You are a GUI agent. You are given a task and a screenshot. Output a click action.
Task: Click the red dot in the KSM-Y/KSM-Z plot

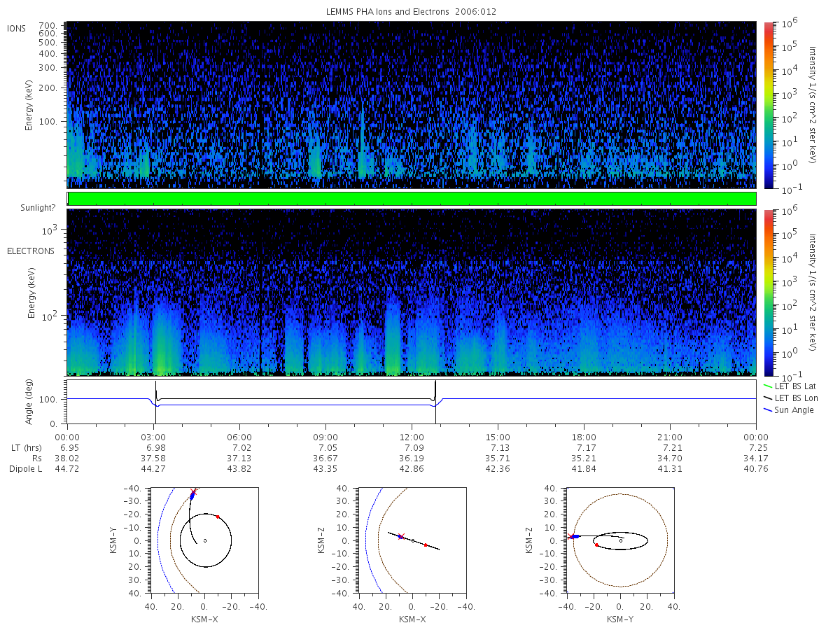(x=596, y=545)
